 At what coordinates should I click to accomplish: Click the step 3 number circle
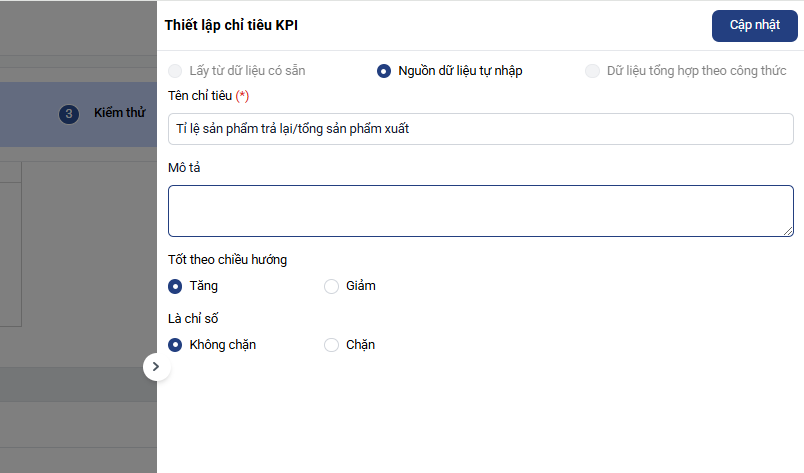pyautogui.click(x=68, y=114)
